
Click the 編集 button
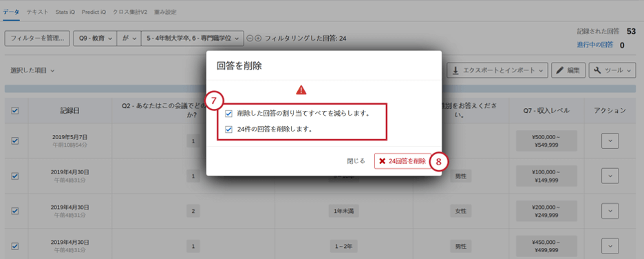click(x=568, y=70)
